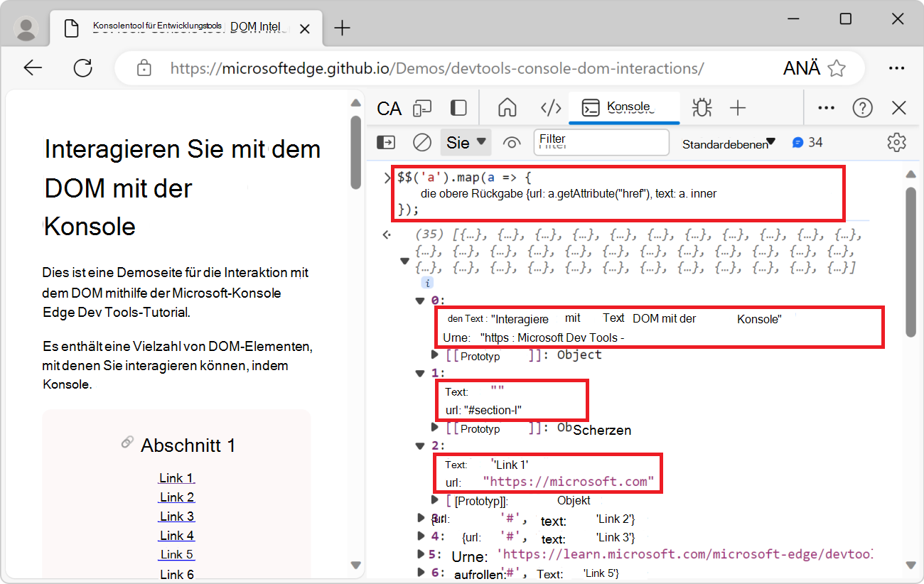Open the Standardebenen log level dropdown
This screenshot has height=584, width=924.
click(x=727, y=142)
